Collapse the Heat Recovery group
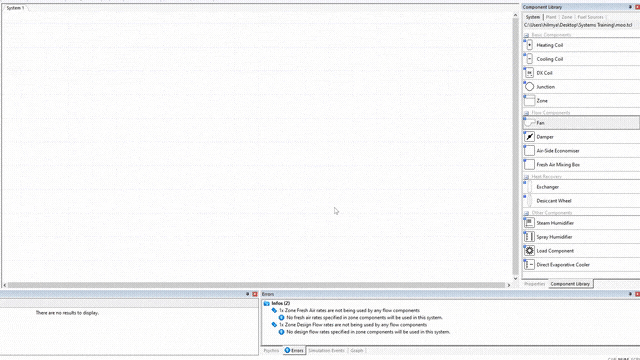The width and height of the screenshot is (640, 360). (527, 177)
